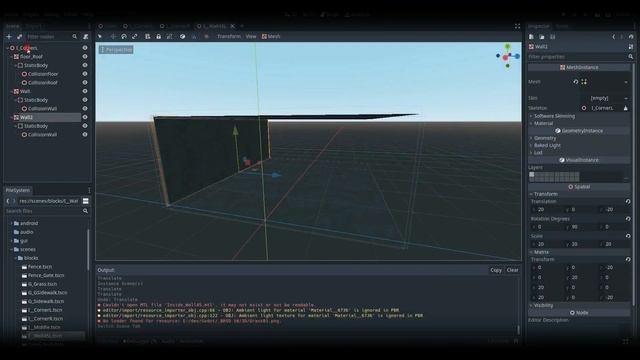The image size is (640, 360).
Task: Click the search icon in Search files
Action: pyautogui.click(x=85, y=211)
